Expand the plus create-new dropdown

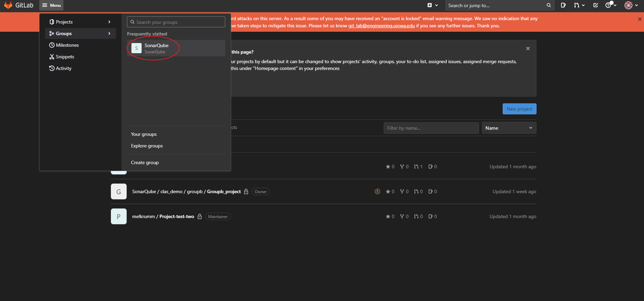pyautogui.click(x=432, y=5)
